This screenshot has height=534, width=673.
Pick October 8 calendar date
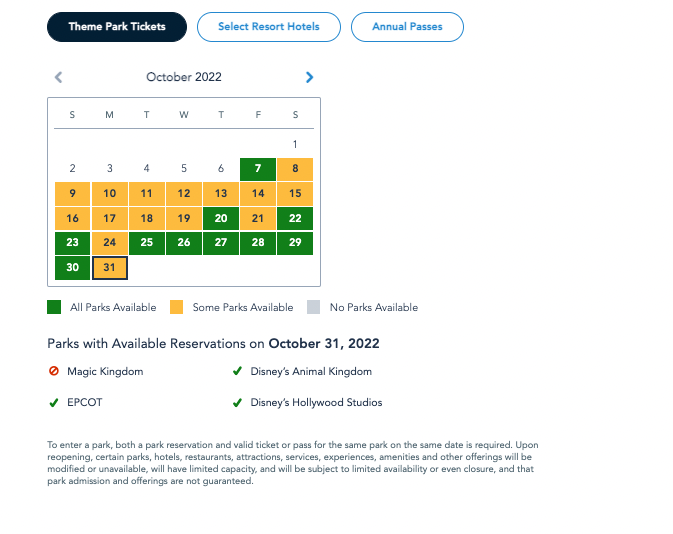[295, 169]
